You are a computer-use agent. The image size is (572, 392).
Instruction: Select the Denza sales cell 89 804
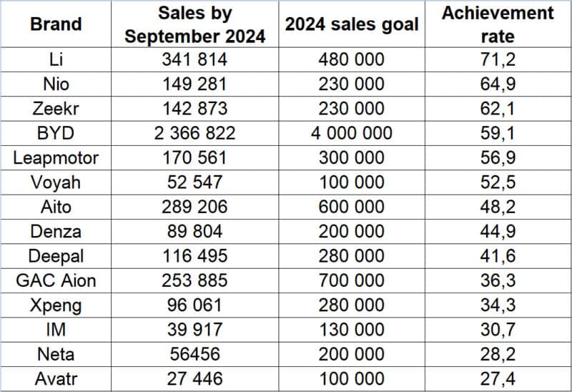[x=194, y=231]
